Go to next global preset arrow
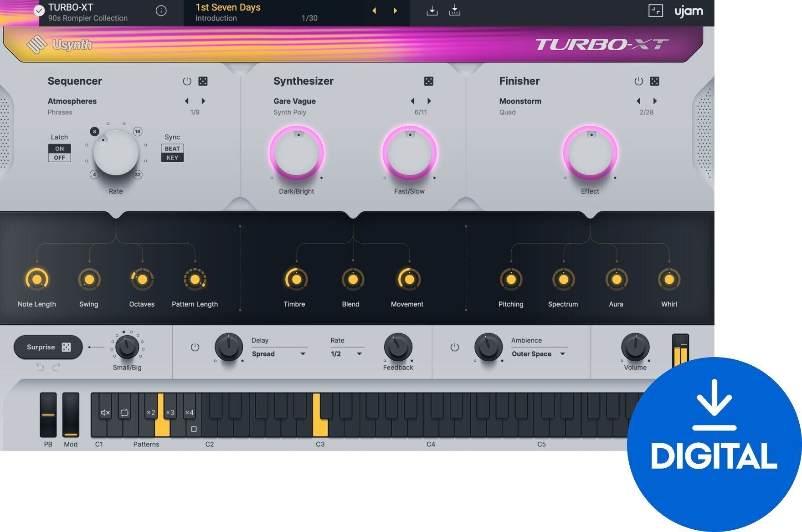 pos(395,10)
